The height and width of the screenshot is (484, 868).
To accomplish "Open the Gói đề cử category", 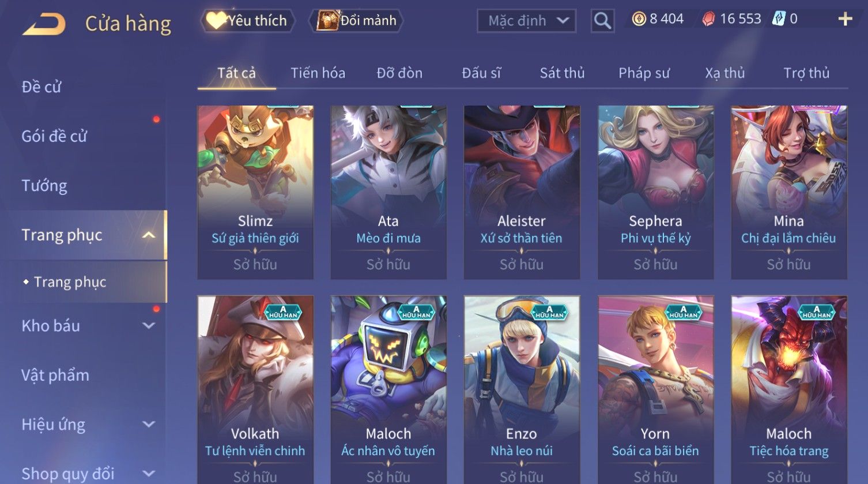I will (x=54, y=136).
